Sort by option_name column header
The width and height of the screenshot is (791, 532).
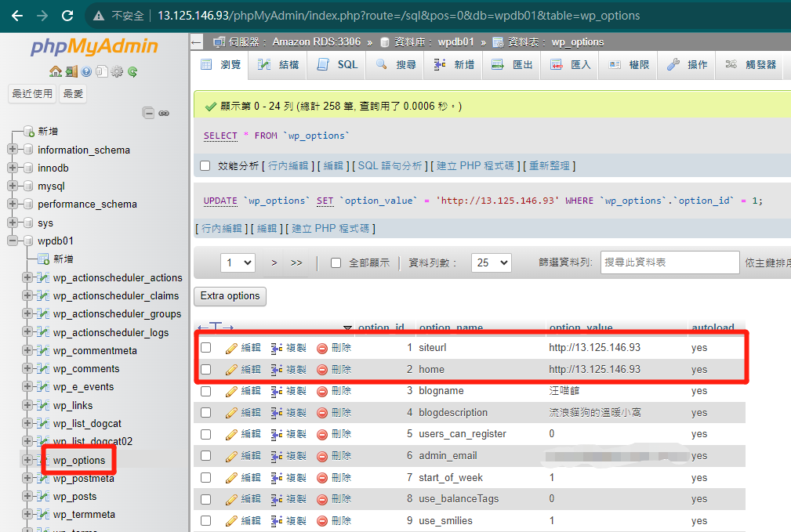(451, 328)
